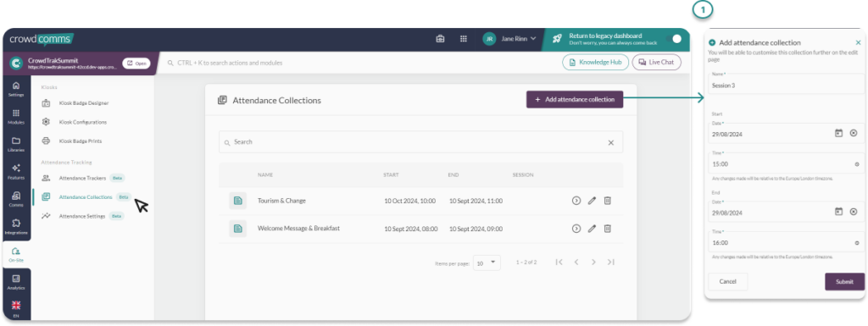Click the Tourism & Change row name

tap(281, 201)
